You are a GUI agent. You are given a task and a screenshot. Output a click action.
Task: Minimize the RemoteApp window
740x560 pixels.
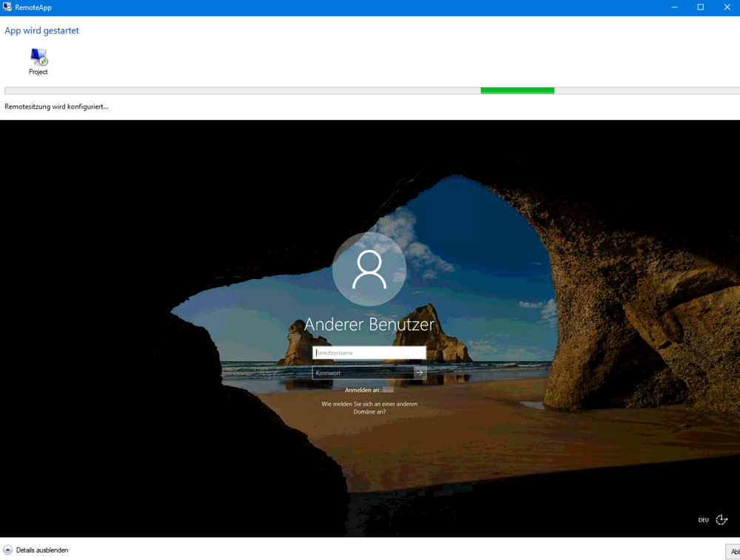pyautogui.click(x=674, y=7)
